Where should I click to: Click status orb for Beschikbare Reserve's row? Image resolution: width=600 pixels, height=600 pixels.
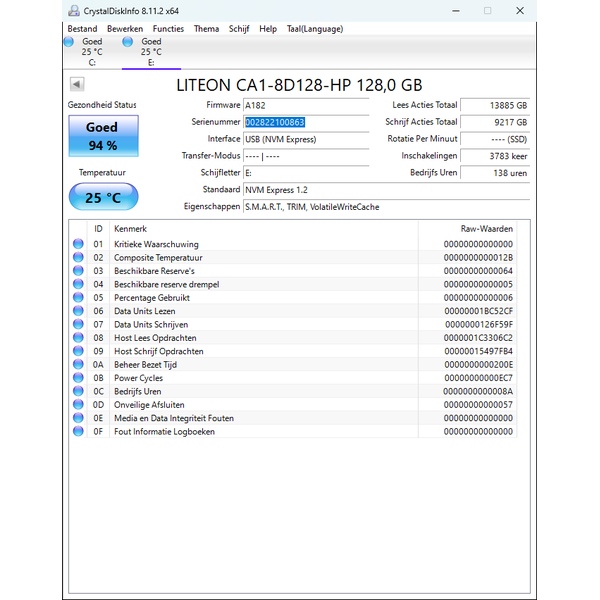click(x=78, y=271)
